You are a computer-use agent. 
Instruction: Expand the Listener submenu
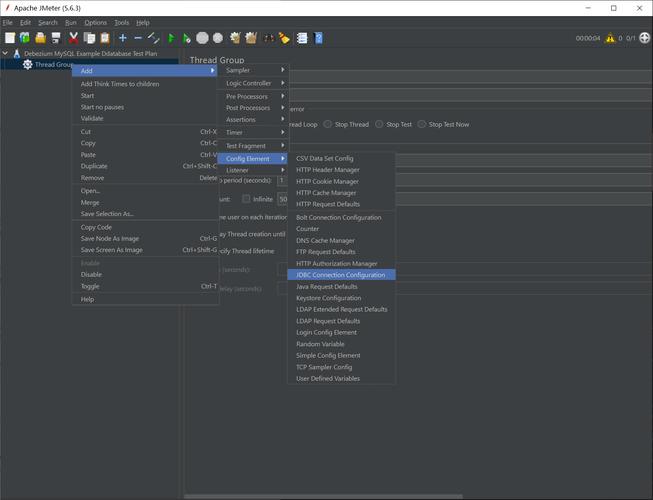click(253, 170)
